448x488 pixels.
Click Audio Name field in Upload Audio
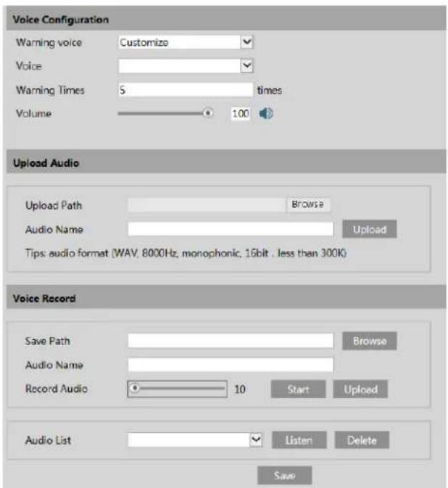click(231, 229)
